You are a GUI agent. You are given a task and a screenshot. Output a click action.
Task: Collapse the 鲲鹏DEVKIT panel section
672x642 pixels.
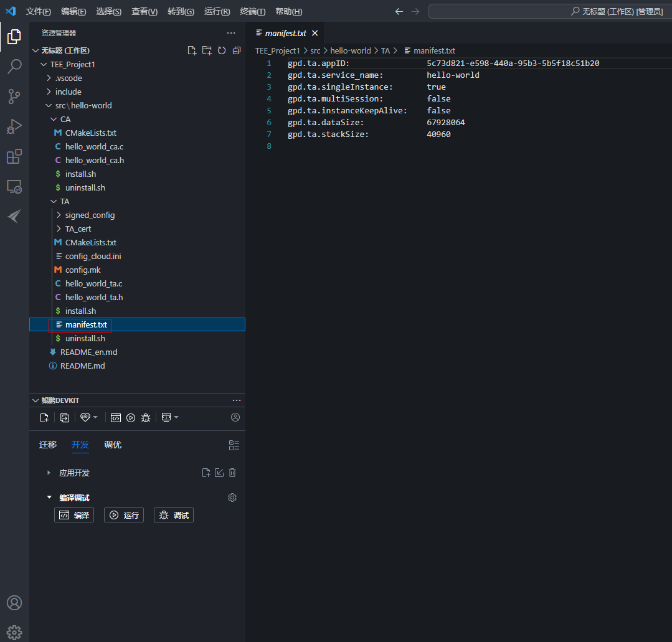point(35,400)
